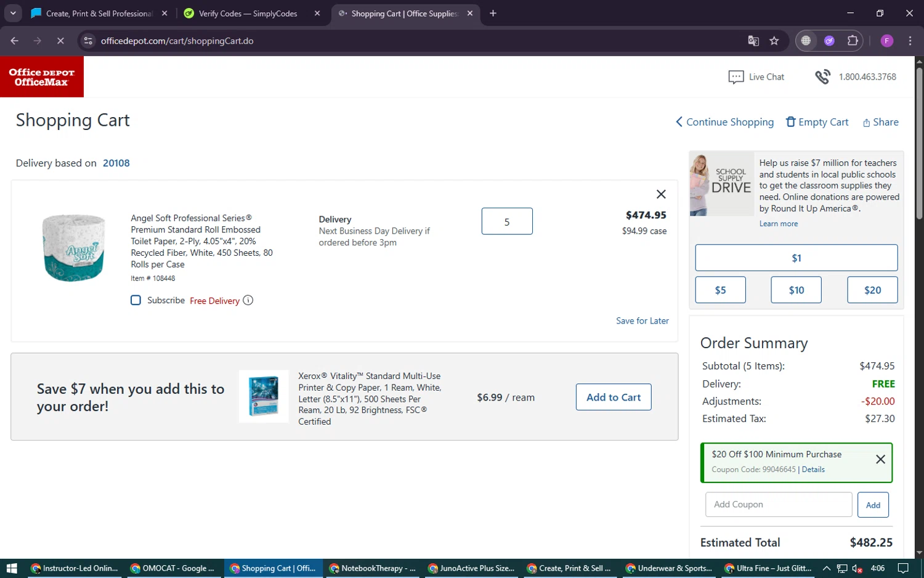
Task: Open the OMOCAT Google taskbar window
Action: tap(174, 568)
